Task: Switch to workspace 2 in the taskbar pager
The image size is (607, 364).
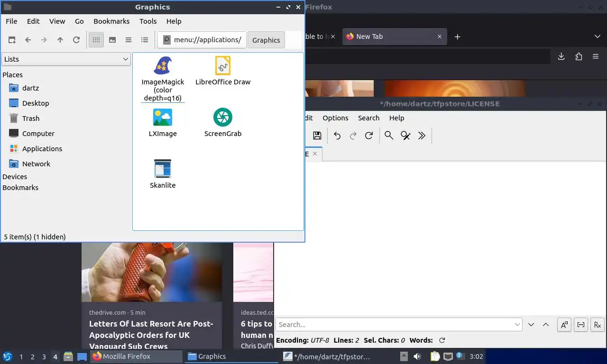Action: pos(33,356)
